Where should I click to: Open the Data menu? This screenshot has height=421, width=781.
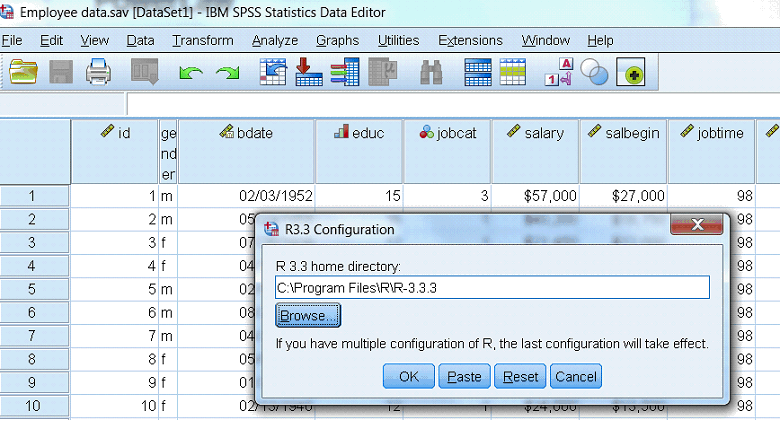coord(140,40)
